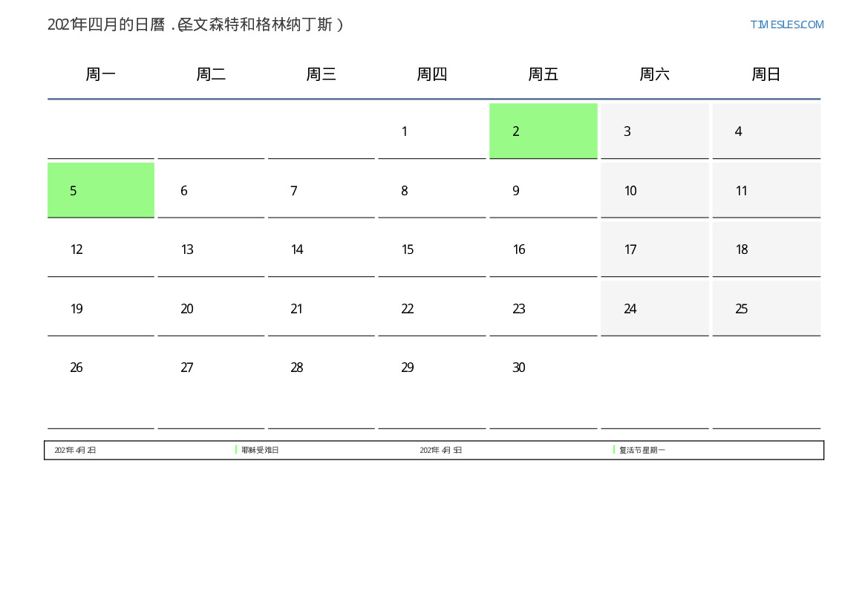Select day 21 on the calendar
Viewport: 868px width, 614px height.
(321, 308)
